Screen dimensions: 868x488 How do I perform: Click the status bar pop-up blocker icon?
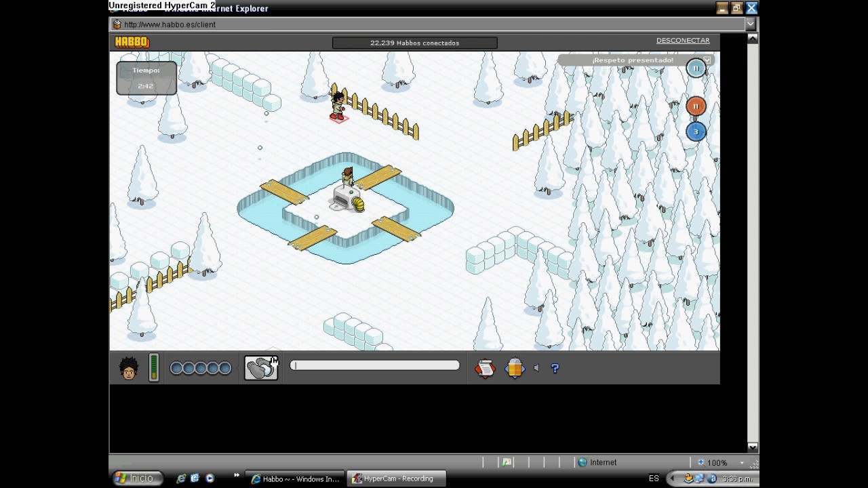tap(507, 462)
